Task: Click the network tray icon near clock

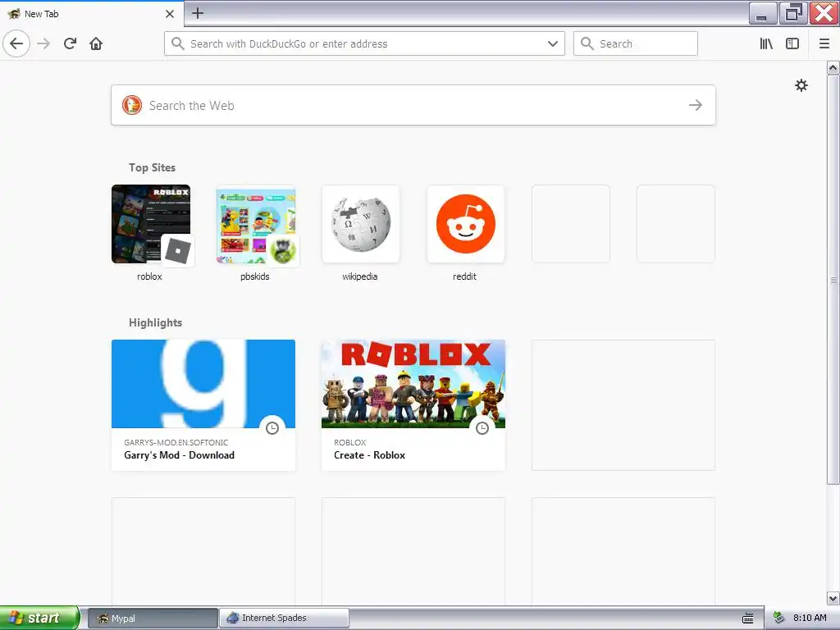Action: click(779, 619)
